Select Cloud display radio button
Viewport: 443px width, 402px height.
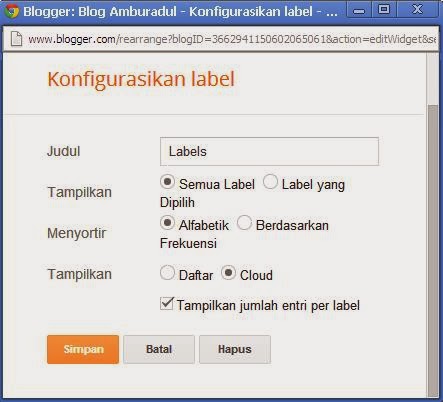(229, 273)
